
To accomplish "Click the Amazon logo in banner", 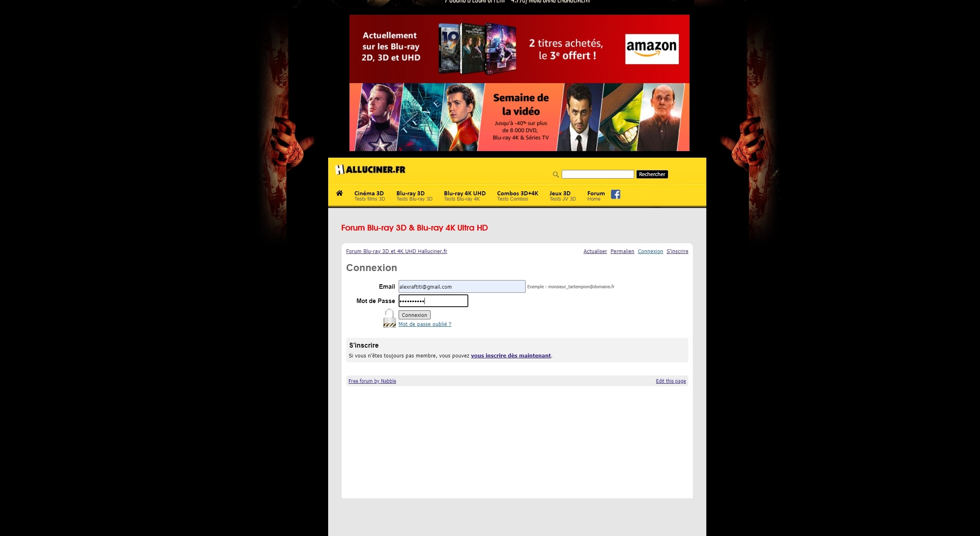I will 651,49.
